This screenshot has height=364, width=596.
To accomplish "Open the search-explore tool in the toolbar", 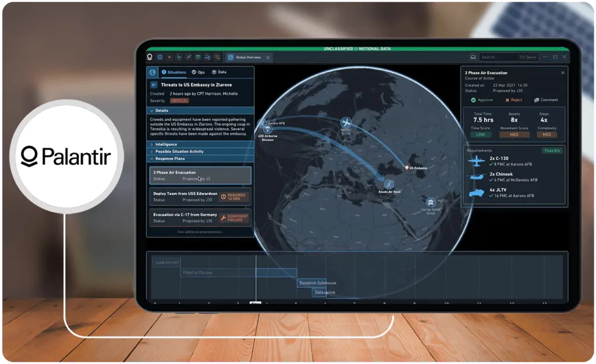I will (217, 57).
